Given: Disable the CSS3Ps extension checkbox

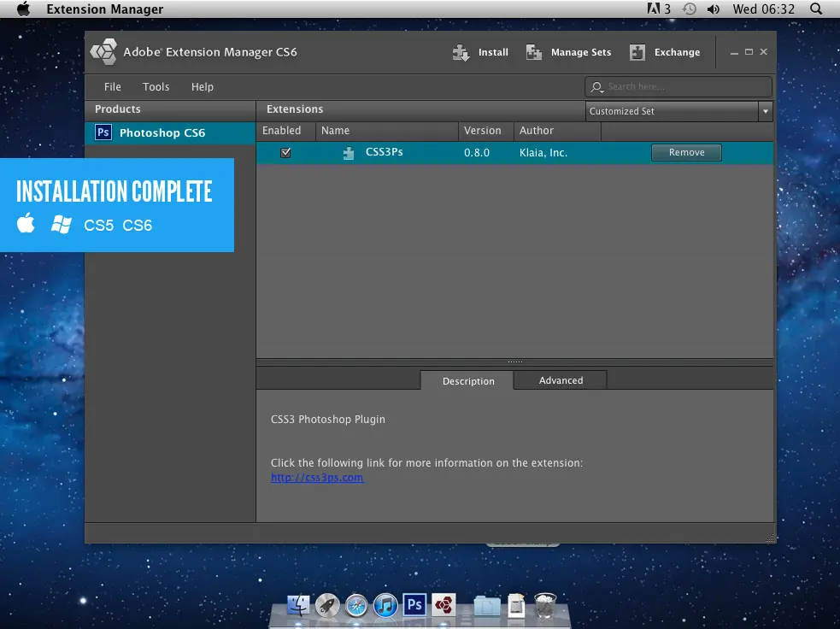Looking at the screenshot, I should point(285,153).
